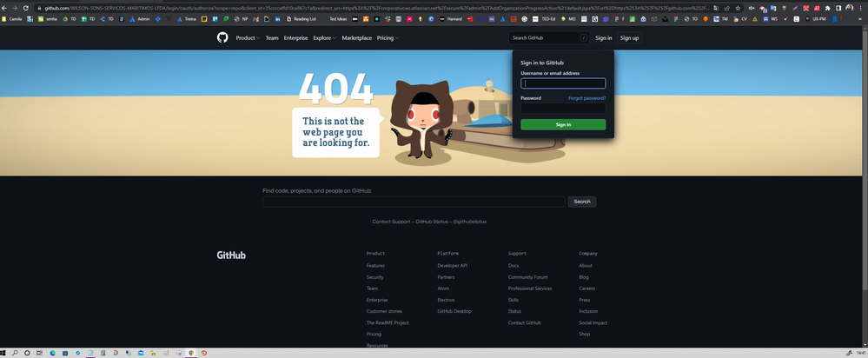Image resolution: width=868 pixels, height=358 pixels.
Task: Focus the Password field
Action: tap(563, 109)
